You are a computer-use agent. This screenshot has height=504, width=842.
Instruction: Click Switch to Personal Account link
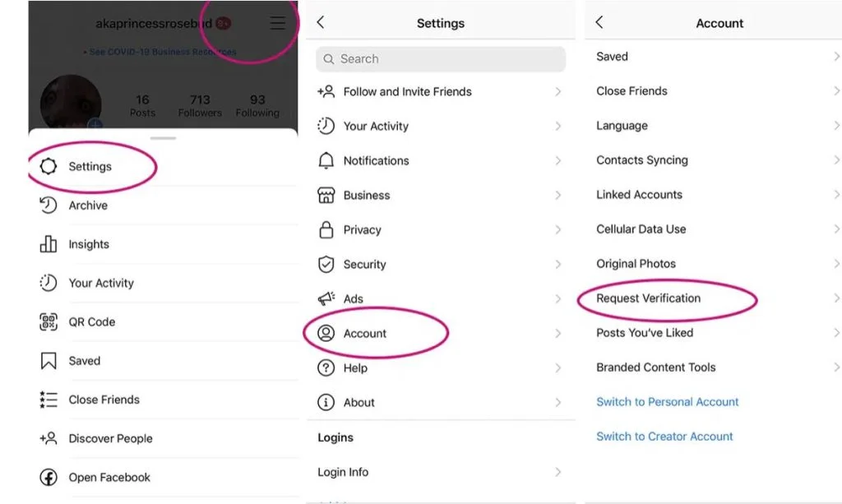668,402
